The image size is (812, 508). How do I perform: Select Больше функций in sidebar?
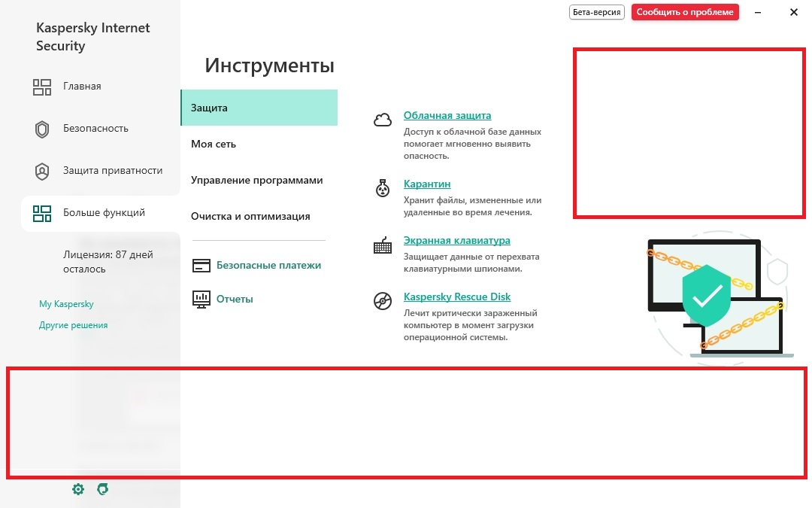tap(101, 213)
